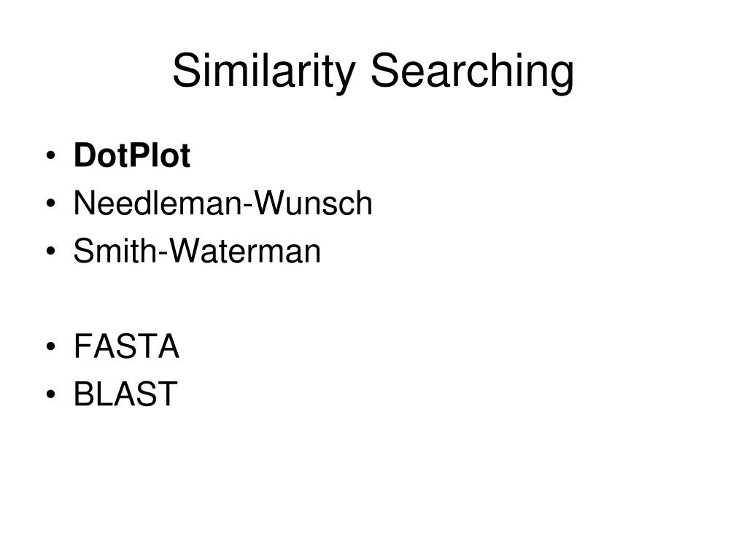Click the bullet dot before DotPlot
The width and height of the screenshot is (747, 560).
(51, 156)
